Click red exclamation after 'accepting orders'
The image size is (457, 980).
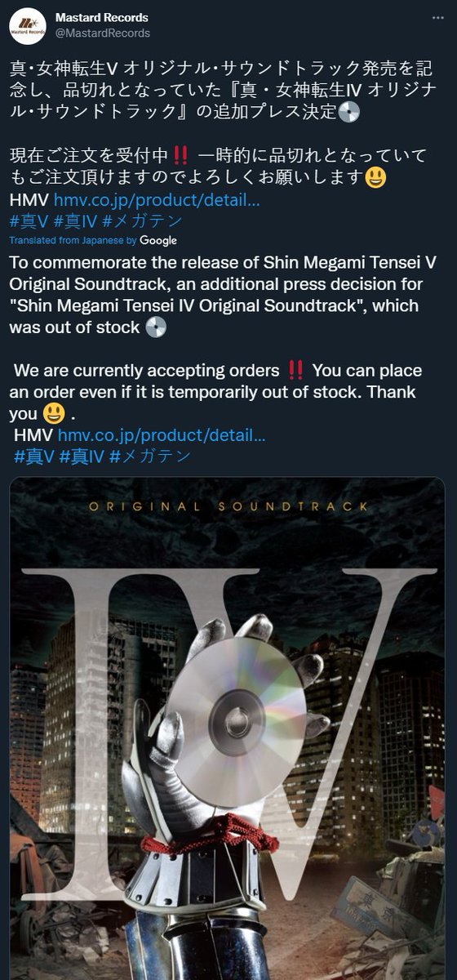[297, 370]
